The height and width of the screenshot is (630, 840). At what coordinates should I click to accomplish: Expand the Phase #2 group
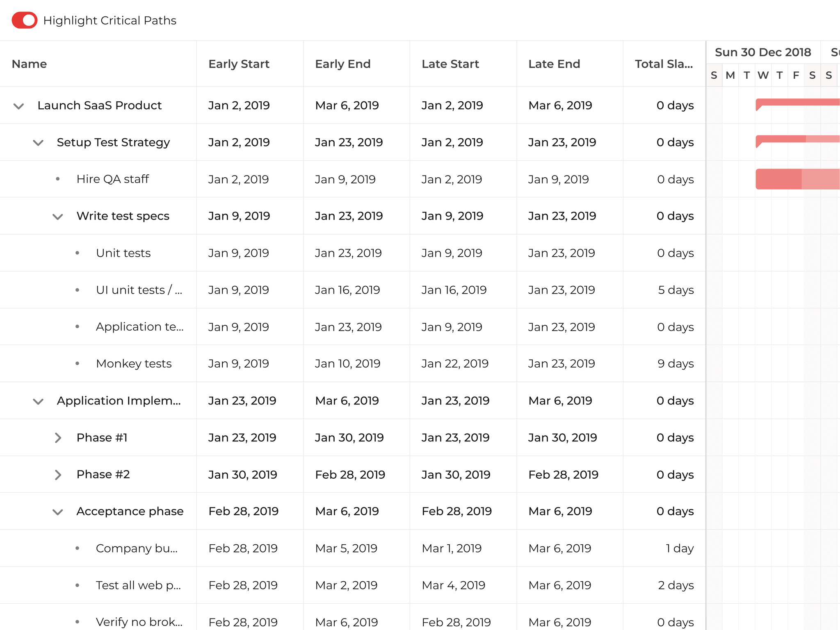pyautogui.click(x=58, y=475)
